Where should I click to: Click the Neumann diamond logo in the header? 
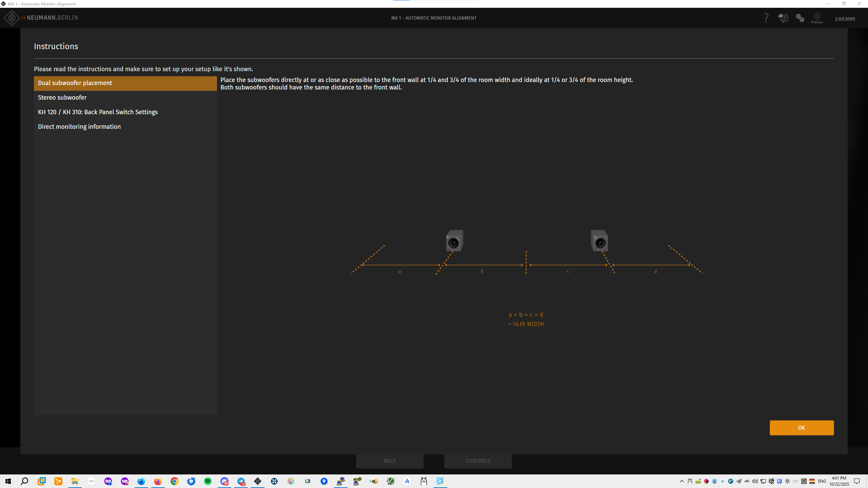[x=12, y=18]
